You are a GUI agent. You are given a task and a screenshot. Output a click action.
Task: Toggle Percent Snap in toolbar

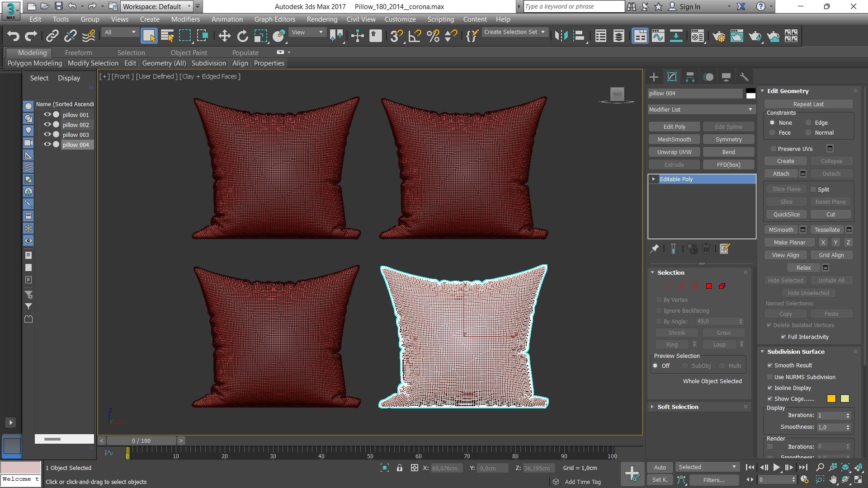(x=433, y=36)
